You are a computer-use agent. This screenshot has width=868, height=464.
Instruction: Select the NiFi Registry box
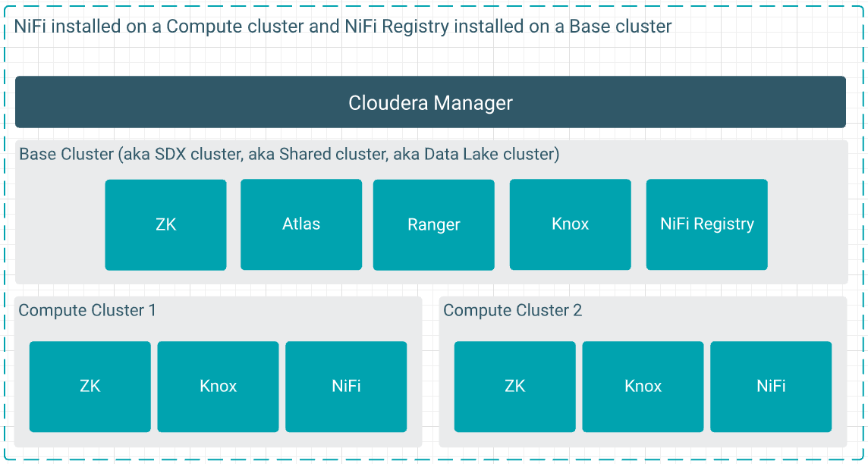[x=706, y=224]
